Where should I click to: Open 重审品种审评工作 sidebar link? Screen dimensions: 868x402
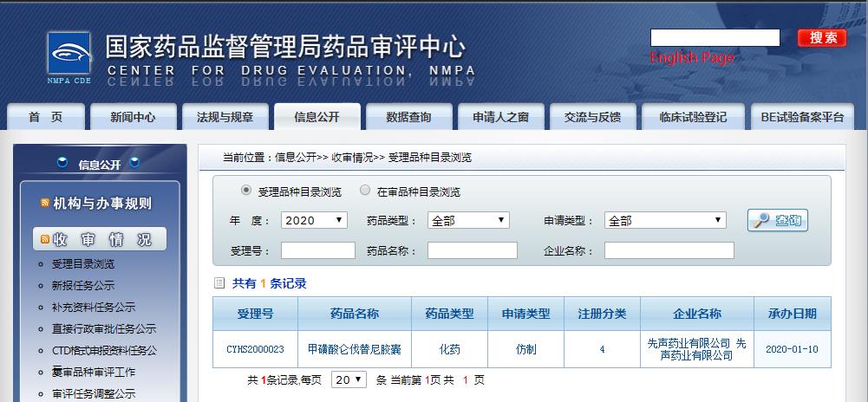[x=94, y=372]
